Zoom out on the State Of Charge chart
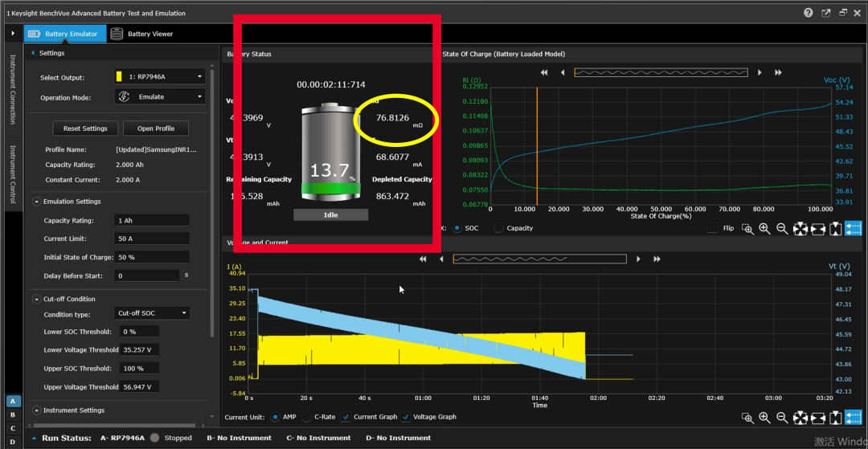 [x=782, y=228]
